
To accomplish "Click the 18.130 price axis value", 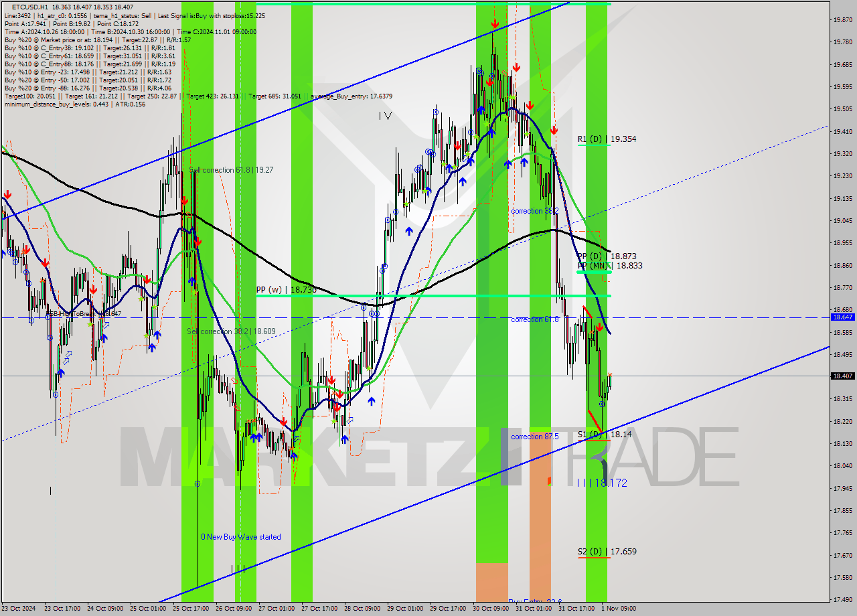I will [x=842, y=443].
